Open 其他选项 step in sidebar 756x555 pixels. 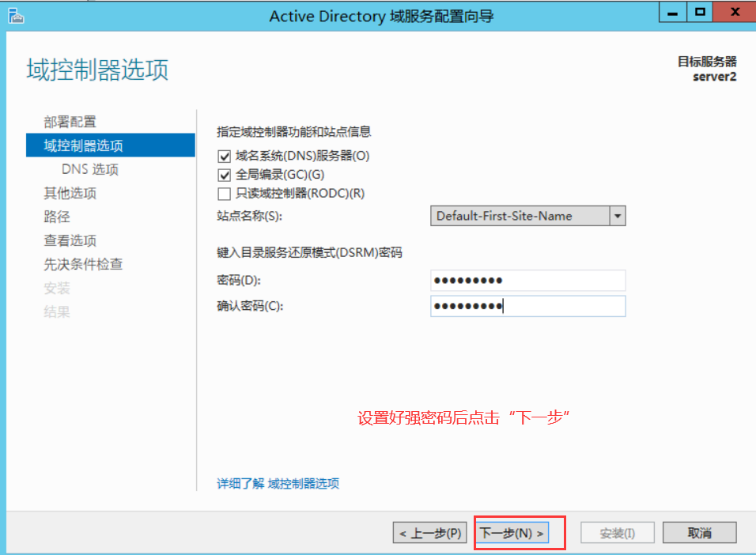(70, 193)
